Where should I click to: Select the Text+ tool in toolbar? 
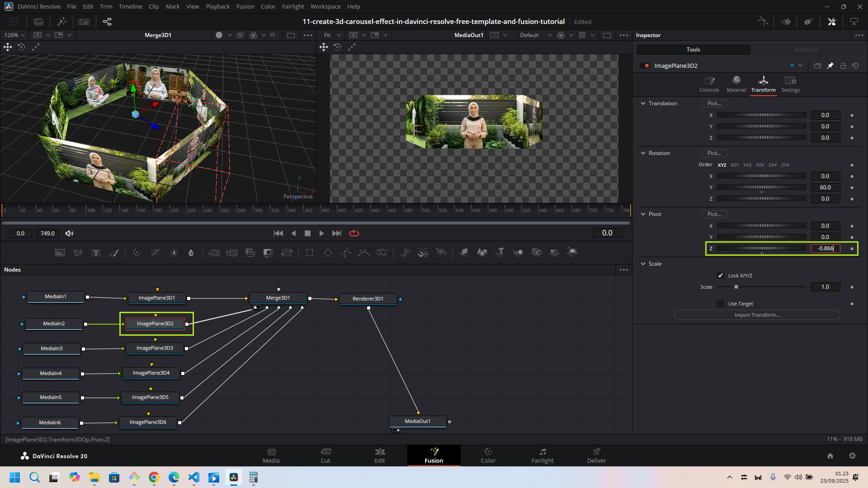point(96,253)
